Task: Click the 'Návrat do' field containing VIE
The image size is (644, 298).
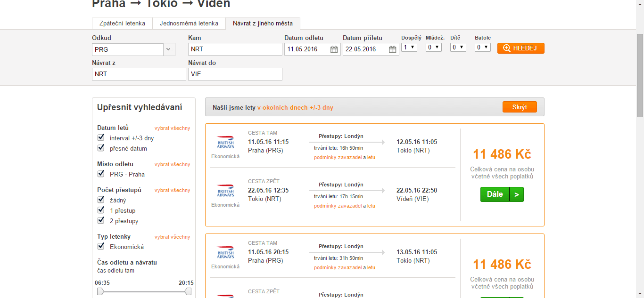Action: 235,74
